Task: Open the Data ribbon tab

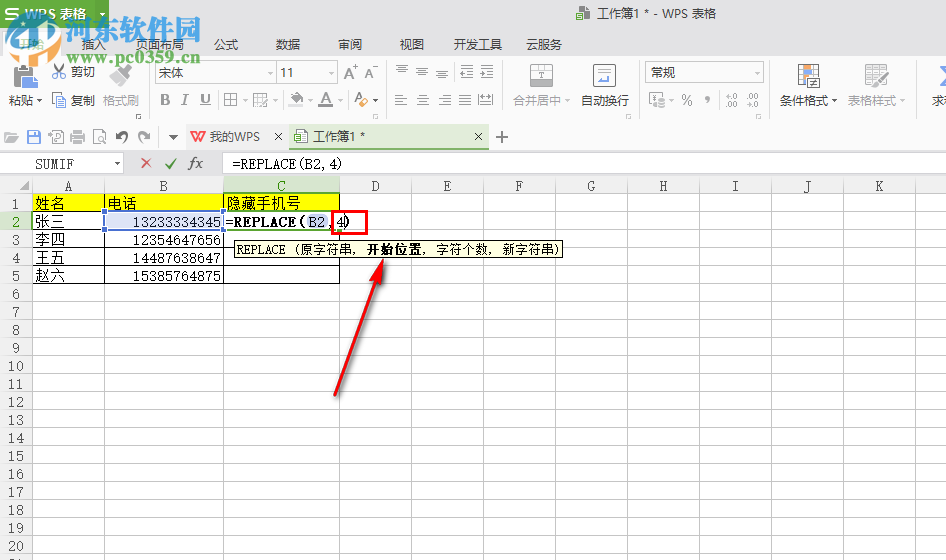Action: (x=288, y=45)
